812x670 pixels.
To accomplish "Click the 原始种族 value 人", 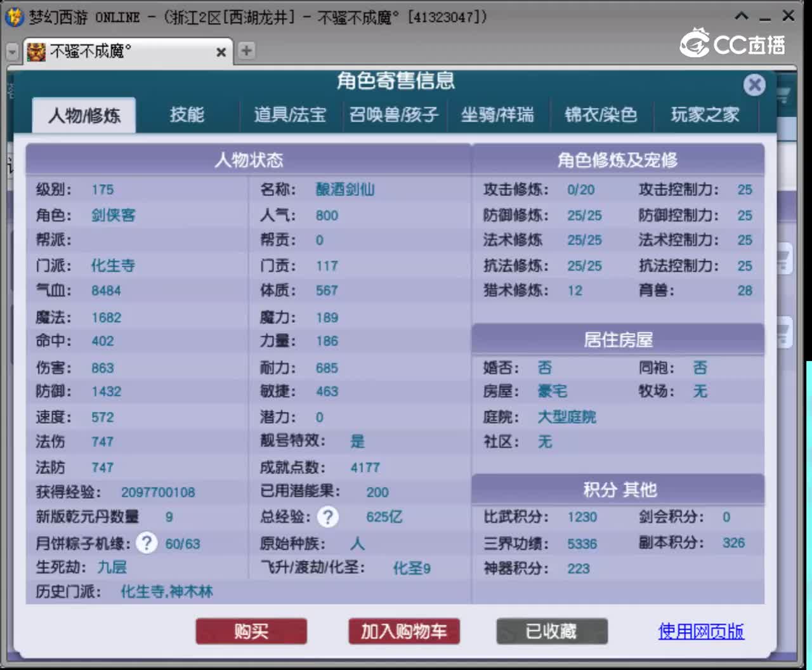I will [358, 544].
